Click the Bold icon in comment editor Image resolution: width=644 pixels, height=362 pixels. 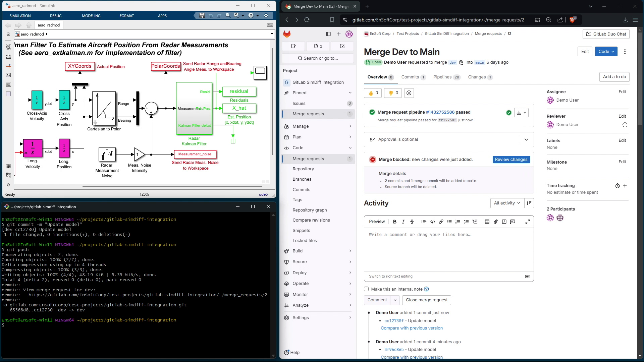point(395,222)
